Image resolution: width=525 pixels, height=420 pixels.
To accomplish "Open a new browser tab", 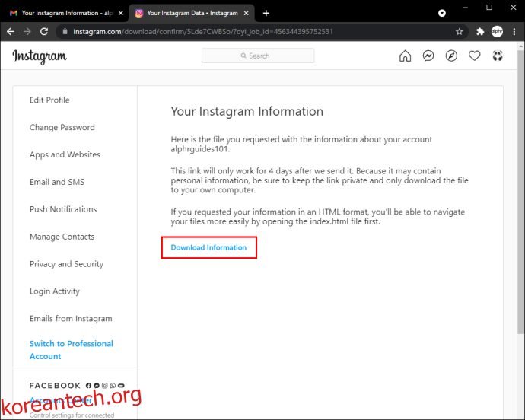I will [266, 13].
